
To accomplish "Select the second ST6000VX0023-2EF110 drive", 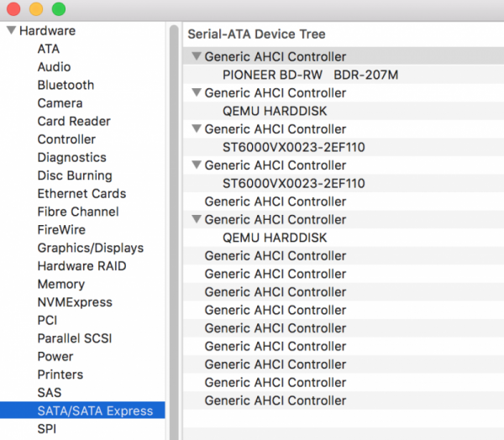I will 293,183.
